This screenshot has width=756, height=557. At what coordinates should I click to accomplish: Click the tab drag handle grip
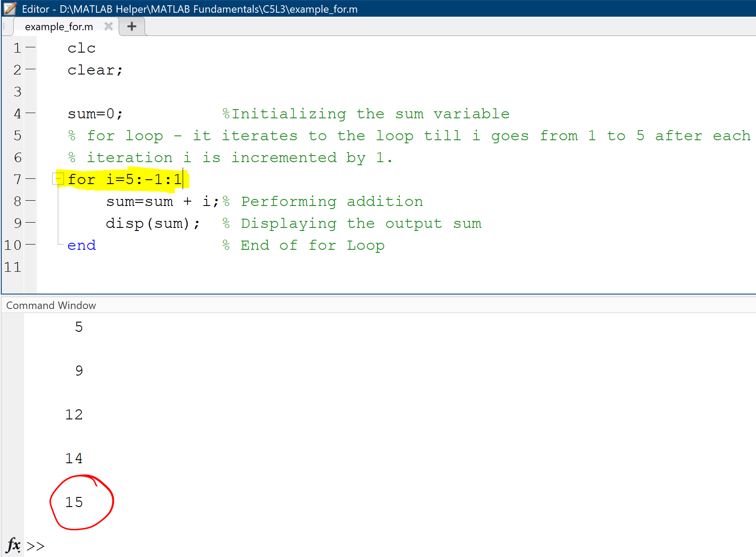click(x=4, y=26)
